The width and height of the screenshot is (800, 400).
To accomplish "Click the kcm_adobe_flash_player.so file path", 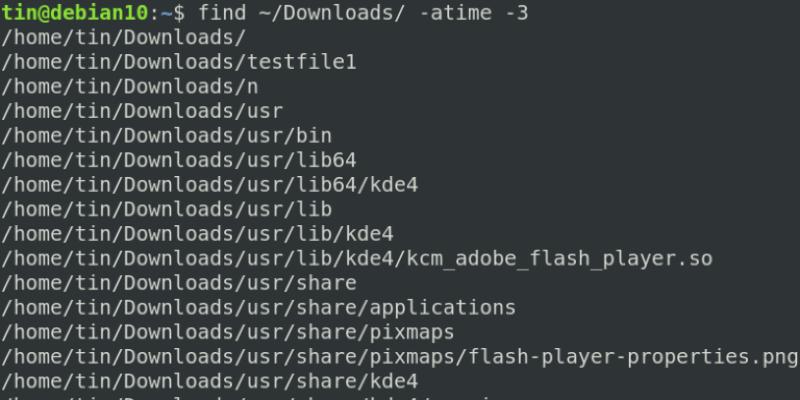I will click(x=356, y=258).
